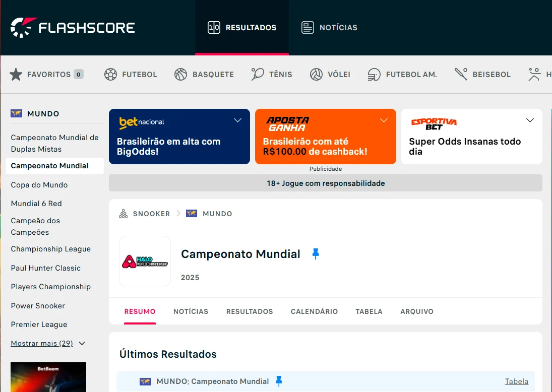Viewport: 552px width, 392px height.
Task: Click the Halo World Championship logo thumbnail
Action: [145, 262]
